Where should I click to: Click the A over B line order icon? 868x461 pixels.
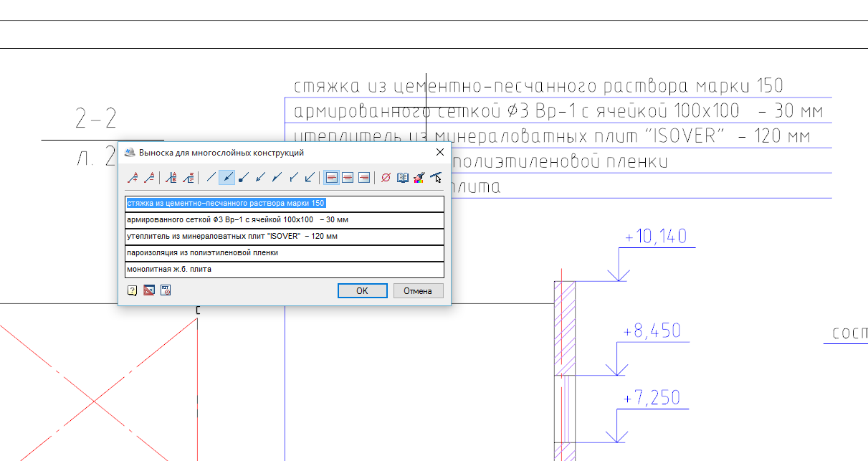click(171, 177)
